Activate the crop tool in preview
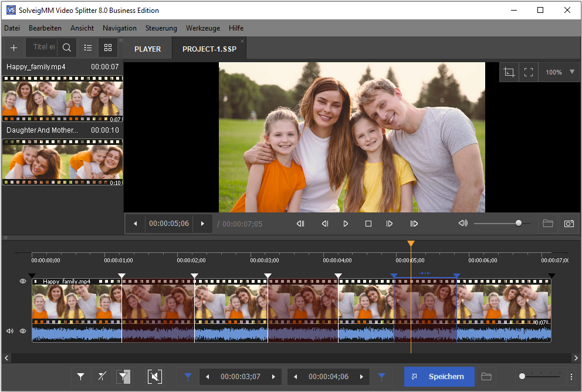This screenshot has width=582, height=392. click(509, 72)
